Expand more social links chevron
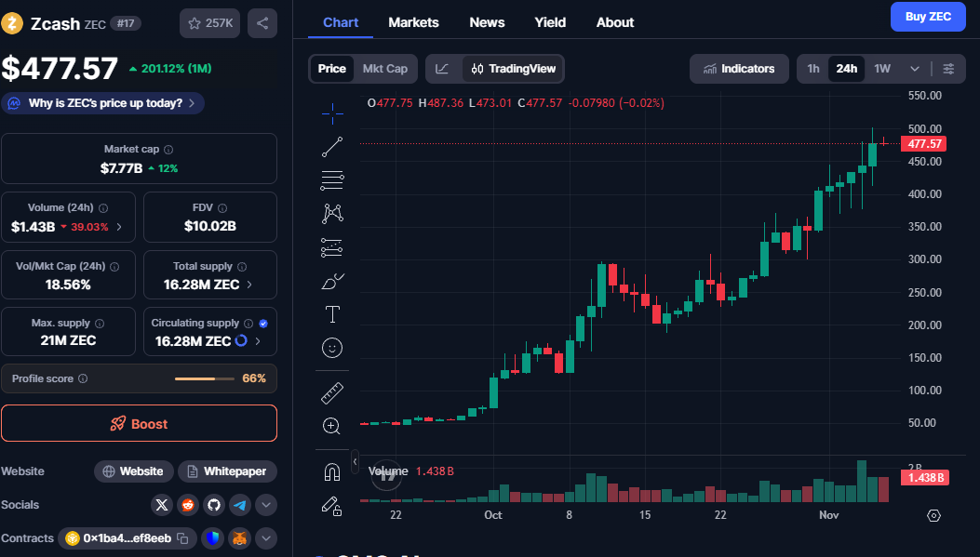 (265, 505)
